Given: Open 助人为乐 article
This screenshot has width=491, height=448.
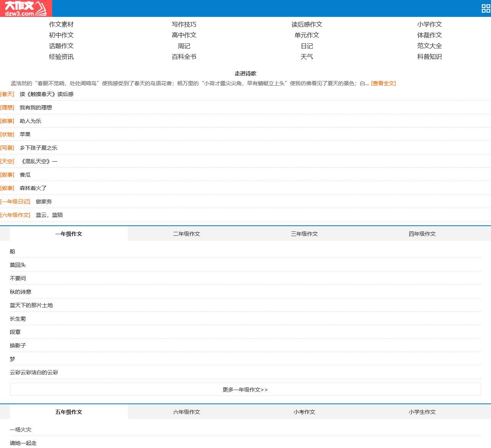Looking at the screenshot, I should pos(30,121).
